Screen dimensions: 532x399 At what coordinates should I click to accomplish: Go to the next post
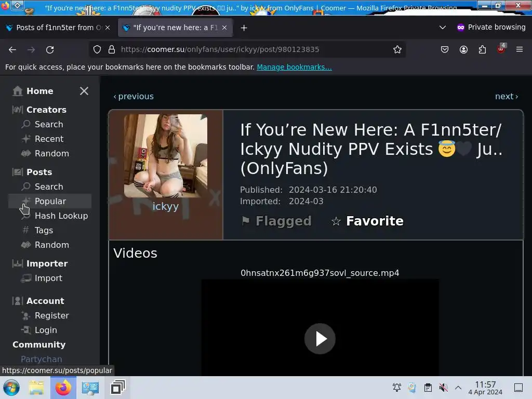tap(507, 96)
